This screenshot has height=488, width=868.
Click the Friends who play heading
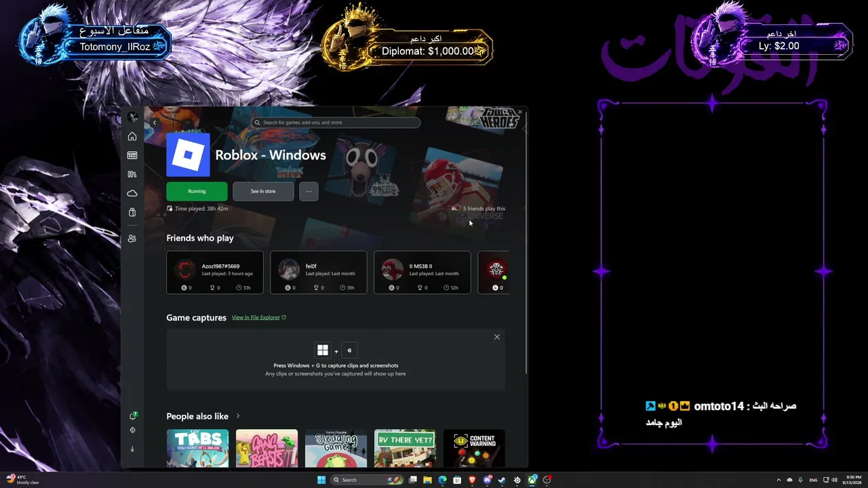200,238
